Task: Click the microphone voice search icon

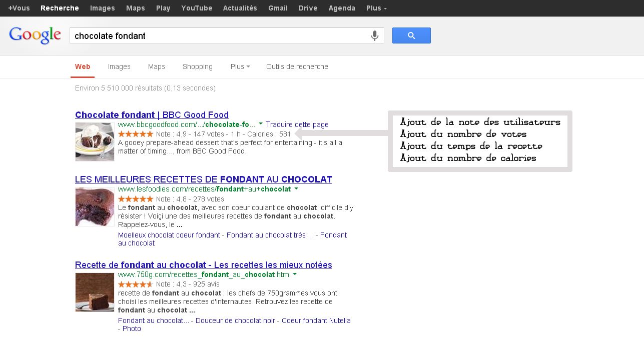Action: click(x=374, y=35)
